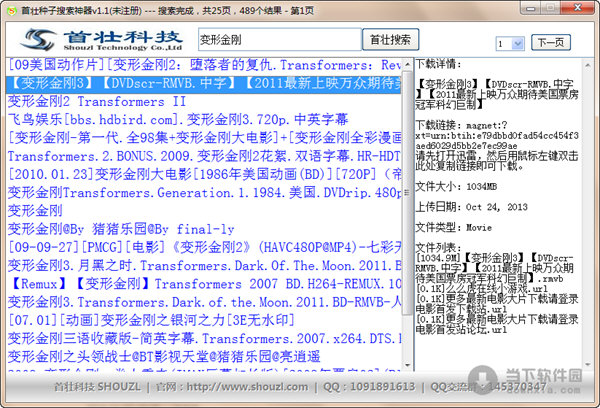
Task: Click details panel scrollbar up arrow
Action: coord(588,66)
